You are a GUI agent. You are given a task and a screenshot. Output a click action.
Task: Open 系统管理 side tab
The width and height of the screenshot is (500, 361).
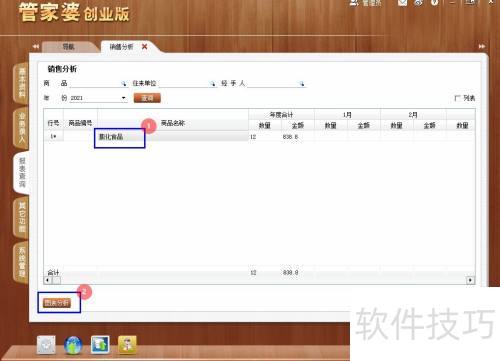22,262
